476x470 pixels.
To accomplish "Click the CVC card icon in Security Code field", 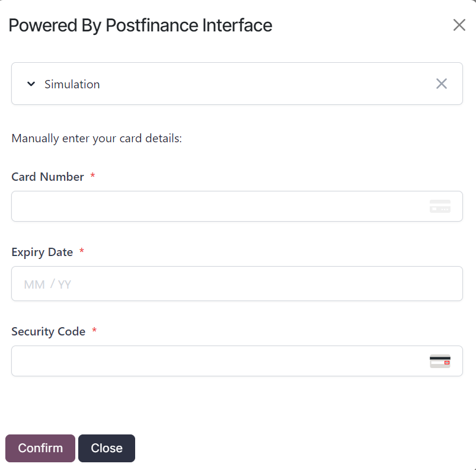I will coord(440,361).
